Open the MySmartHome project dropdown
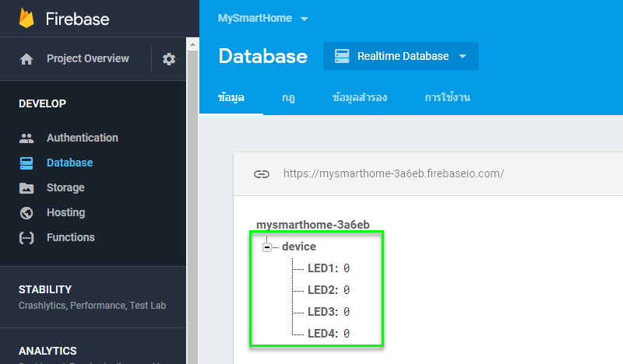 (x=263, y=18)
